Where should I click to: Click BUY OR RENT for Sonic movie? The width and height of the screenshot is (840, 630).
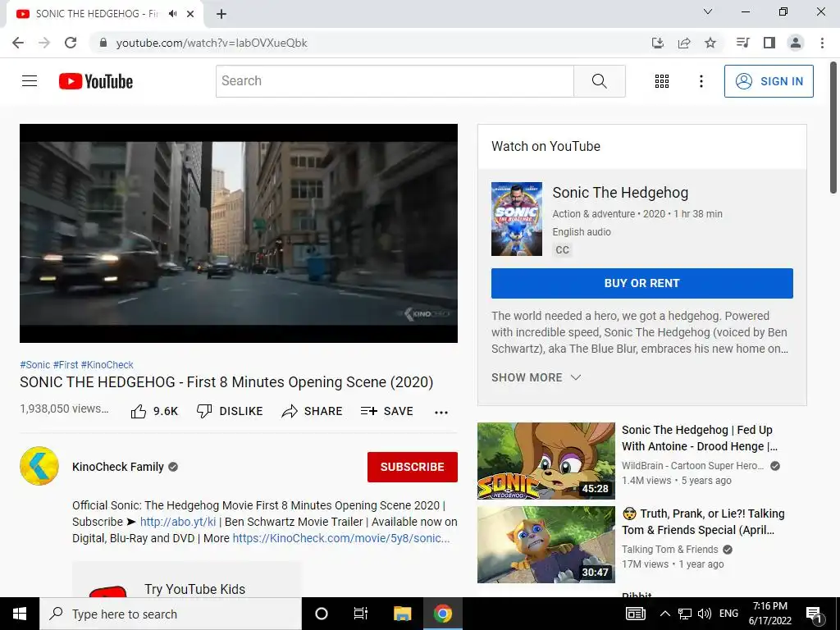click(x=641, y=283)
